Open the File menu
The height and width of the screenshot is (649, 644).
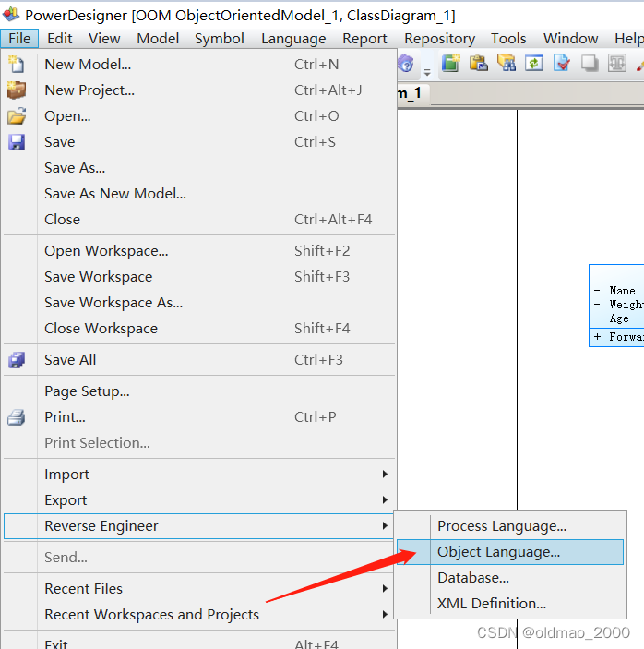(19, 39)
